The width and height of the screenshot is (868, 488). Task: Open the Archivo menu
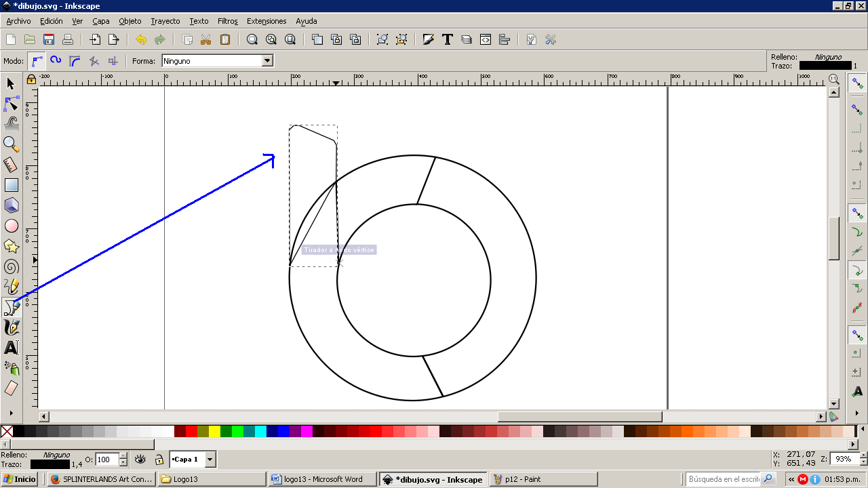pos(18,21)
